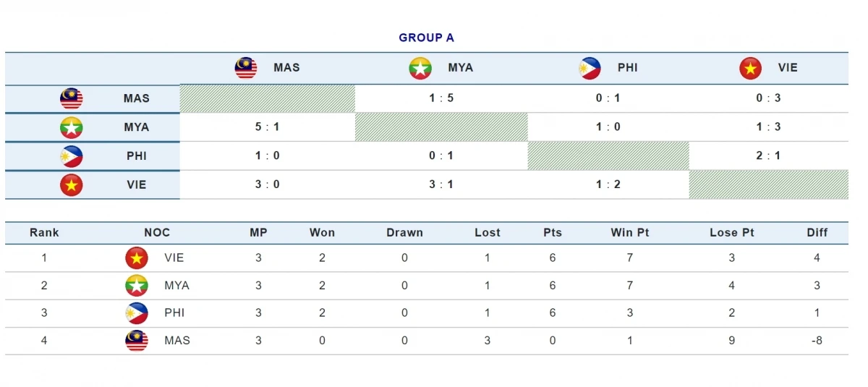Click the GROUP A heading
868x387 pixels.
coord(426,38)
